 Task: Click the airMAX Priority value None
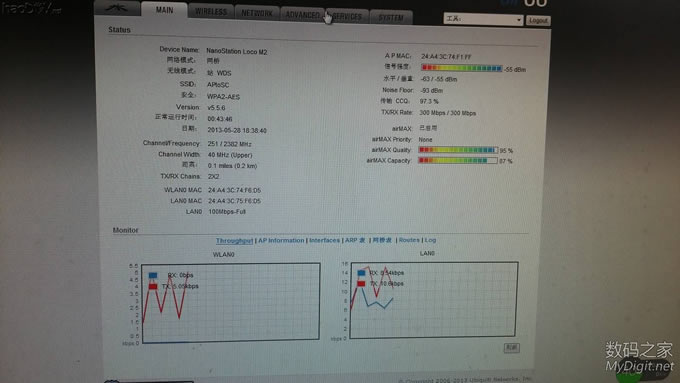pos(425,140)
